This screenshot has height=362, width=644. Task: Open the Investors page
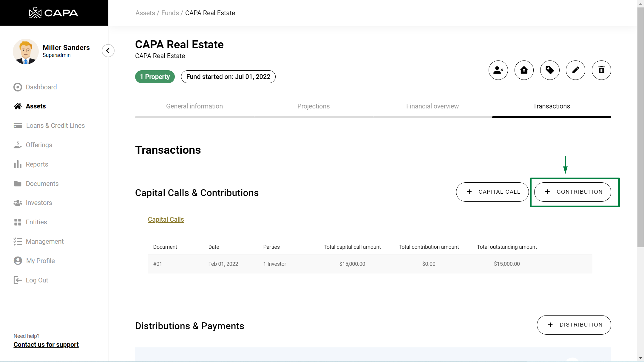pyautogui.click(x=39, y=203)
